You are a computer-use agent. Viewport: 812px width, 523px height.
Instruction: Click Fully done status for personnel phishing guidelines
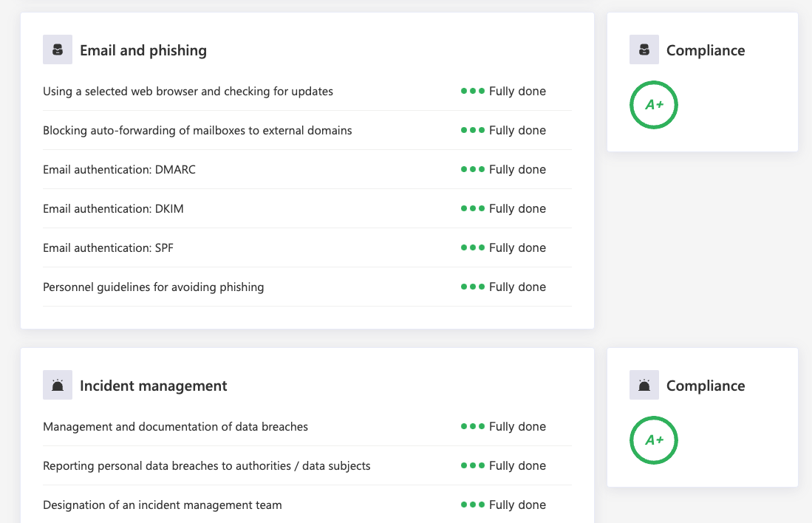point(503,287)
